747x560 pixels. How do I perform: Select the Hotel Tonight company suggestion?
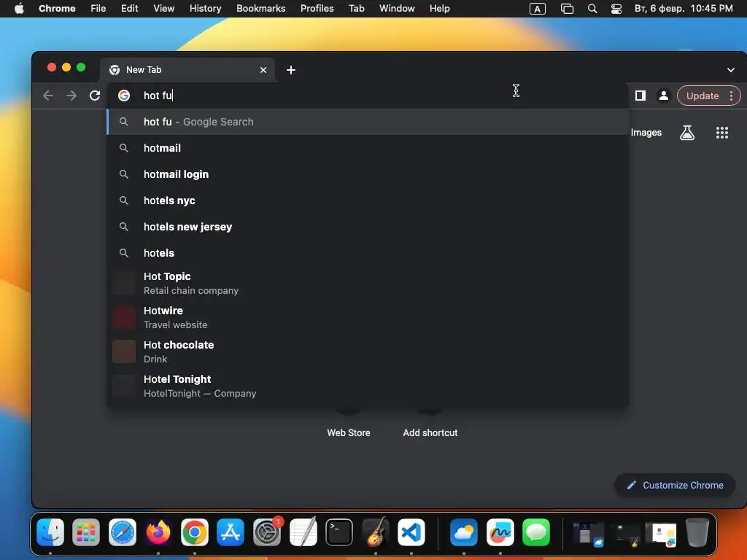point(368,386)
